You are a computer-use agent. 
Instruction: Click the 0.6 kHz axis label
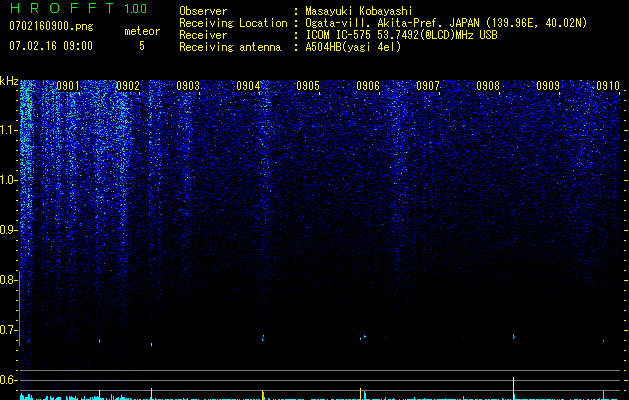(9, 380)
